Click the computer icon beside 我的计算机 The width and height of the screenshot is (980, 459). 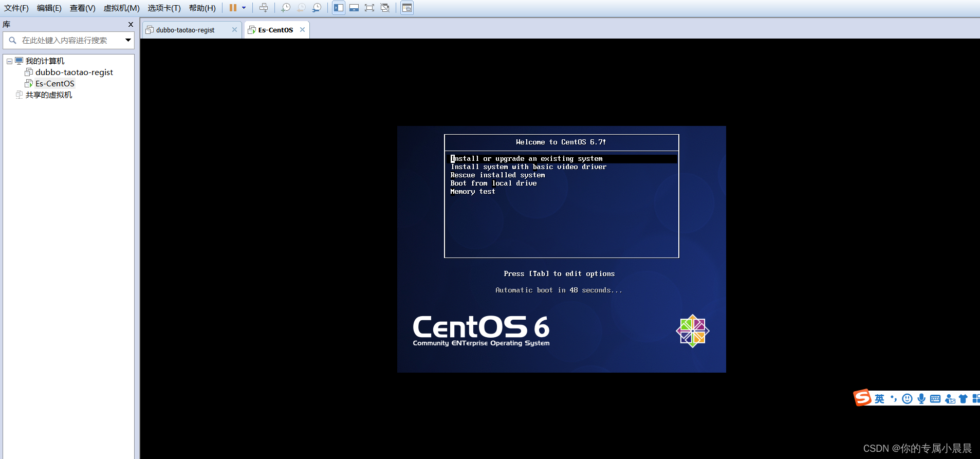pos(19,61)
